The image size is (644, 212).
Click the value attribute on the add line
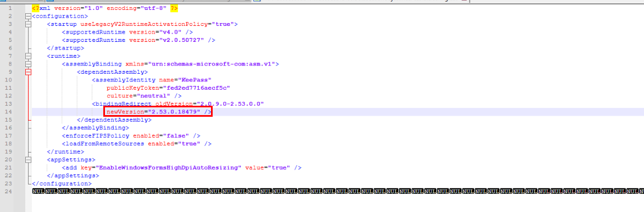point(254,168)
